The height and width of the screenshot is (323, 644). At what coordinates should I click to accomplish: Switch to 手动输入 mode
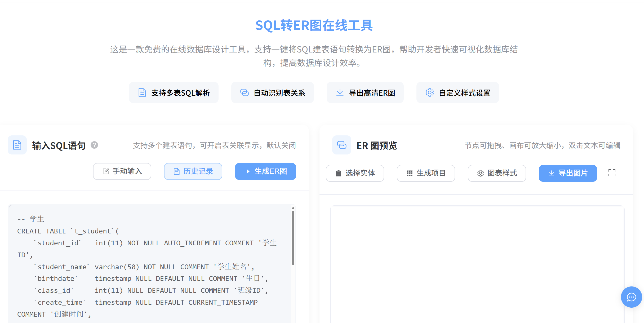click(x=122, y=171)
